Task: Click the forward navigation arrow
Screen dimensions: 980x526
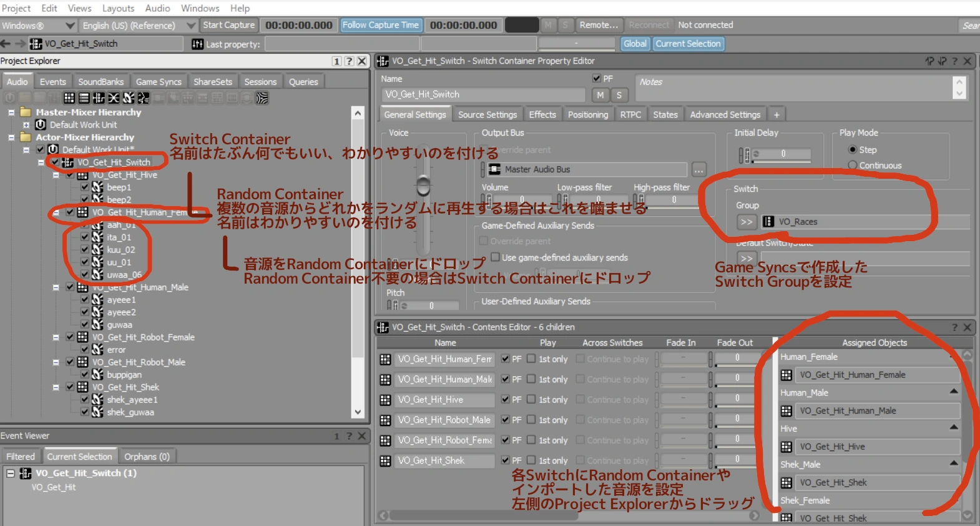Action: 20,44
